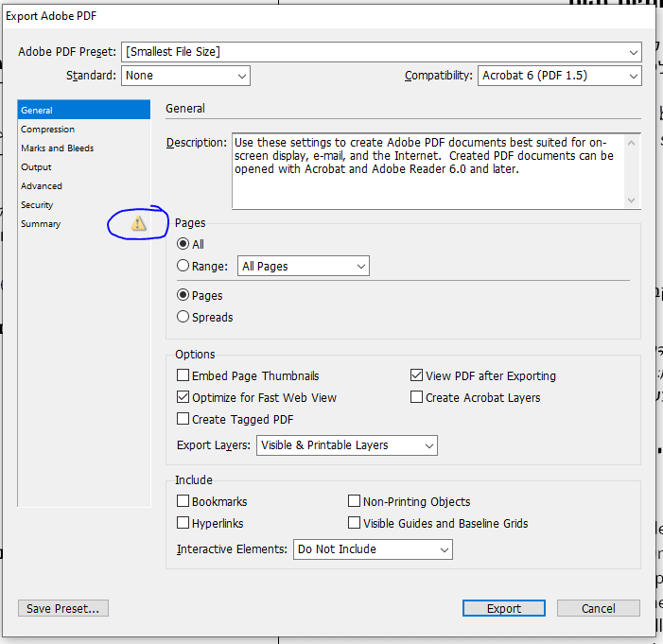Open the Export Layers dropdown

pyautogui.click(x=347, y=445)
